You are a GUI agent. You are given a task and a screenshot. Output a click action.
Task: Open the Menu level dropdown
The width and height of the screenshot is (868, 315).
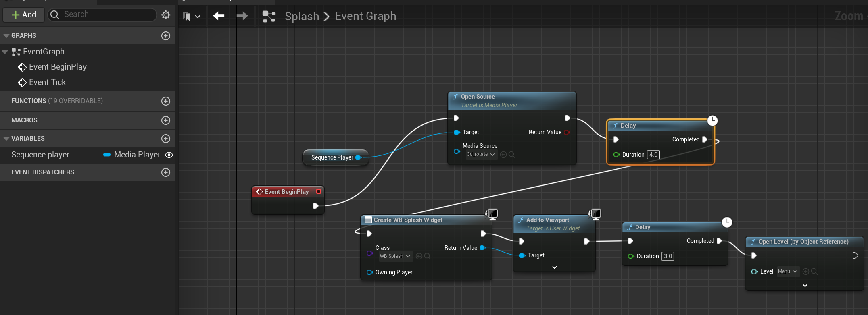tap(788, 271)
